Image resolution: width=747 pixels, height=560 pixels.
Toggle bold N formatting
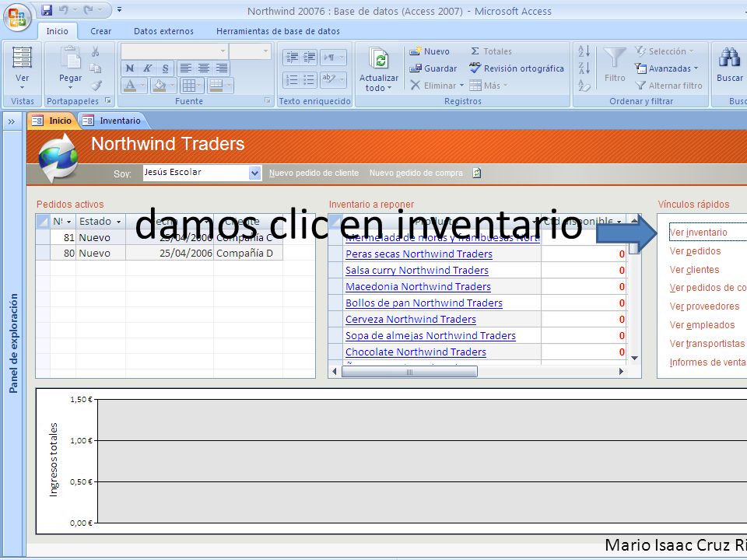(130, 68)
